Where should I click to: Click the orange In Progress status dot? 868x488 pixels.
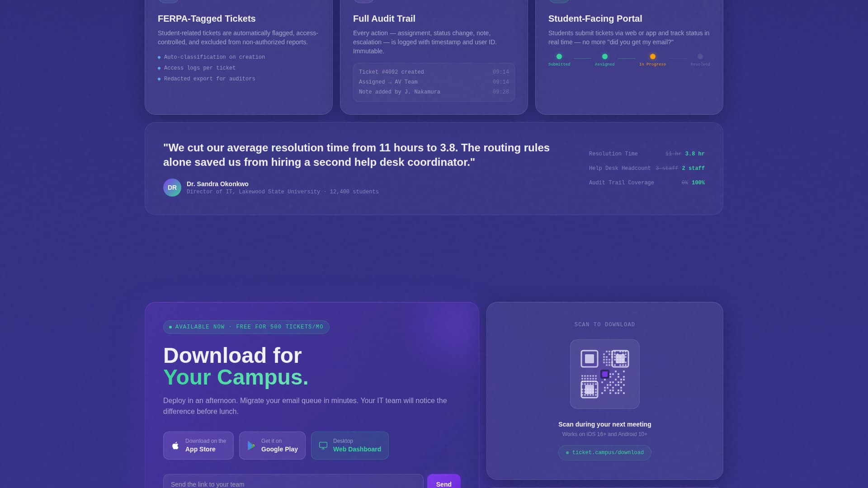click(x=653, y=56)
